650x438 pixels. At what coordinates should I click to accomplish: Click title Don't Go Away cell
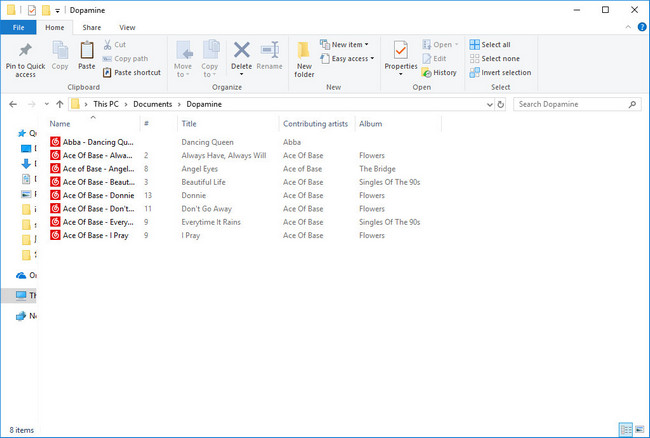206,209
